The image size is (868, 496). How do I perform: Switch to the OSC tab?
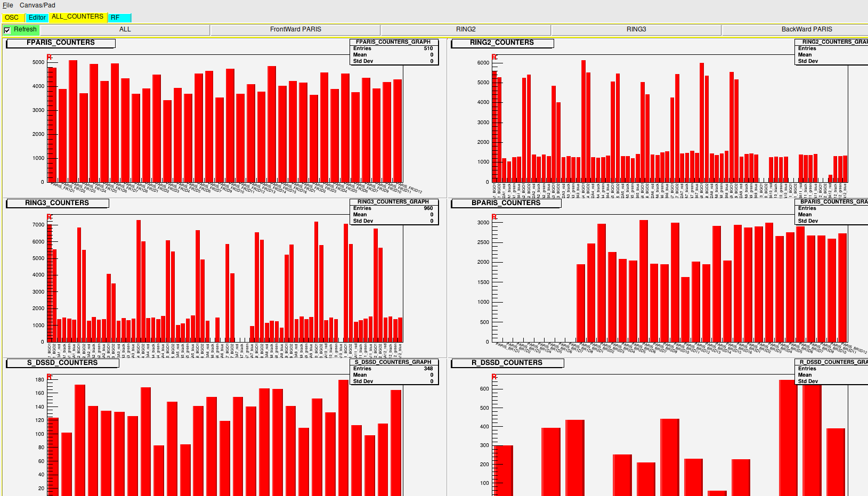(12, 18)
